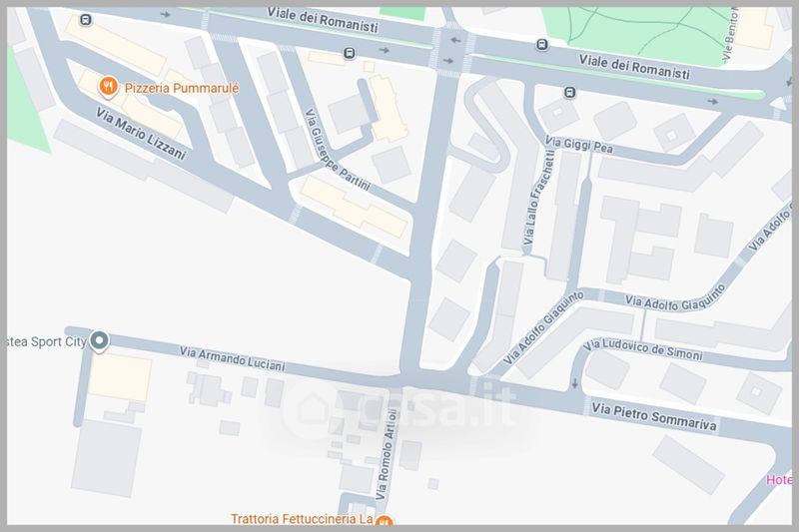Open the Trattoria Fettuccineria La label
Screen dimensions: 799x532
(302, 519)
